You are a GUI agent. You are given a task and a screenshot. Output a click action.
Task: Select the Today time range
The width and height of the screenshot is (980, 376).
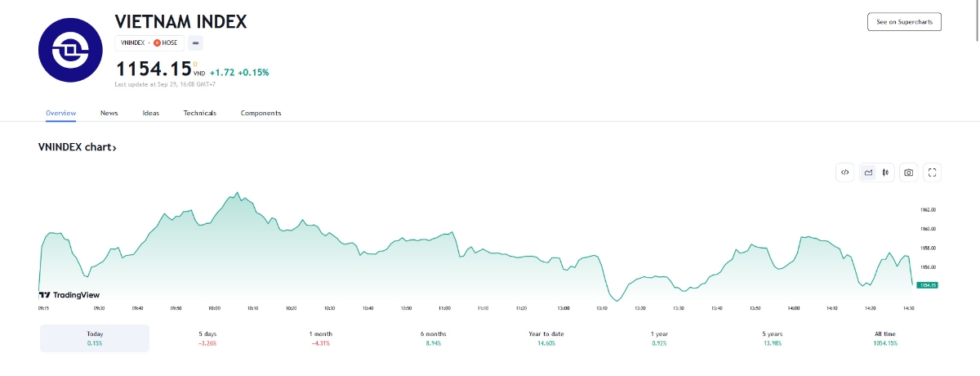click(95, 338)
